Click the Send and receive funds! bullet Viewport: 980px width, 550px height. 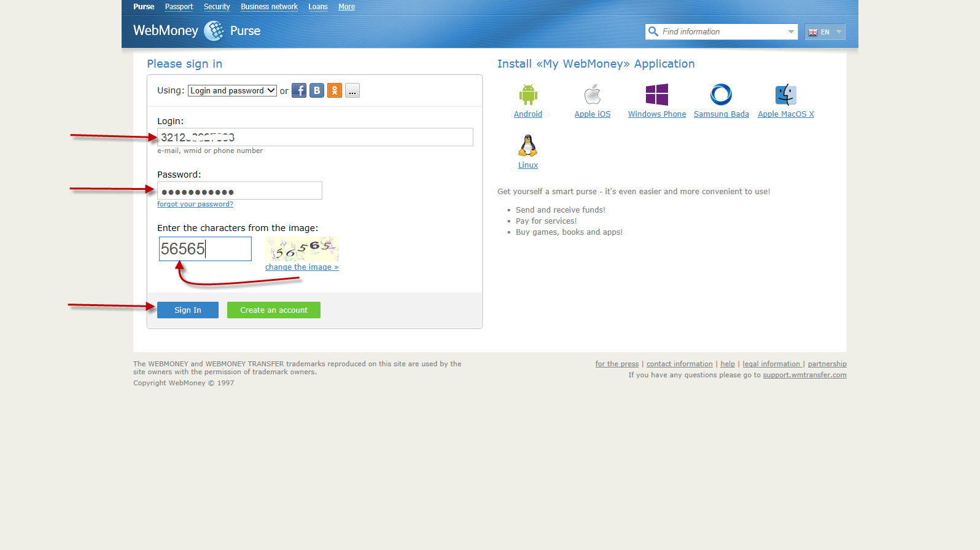click(561, 210)
